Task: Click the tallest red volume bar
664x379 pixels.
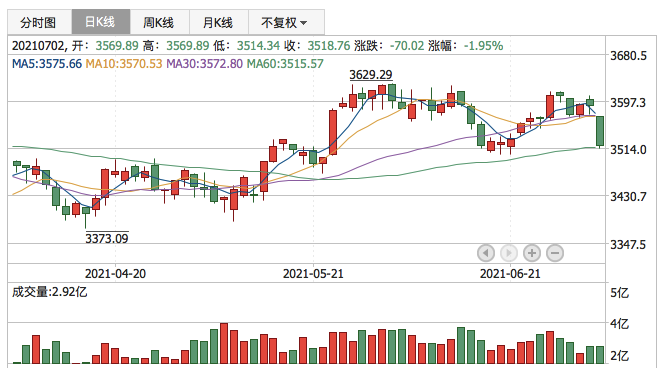Action: pos(224,343)
